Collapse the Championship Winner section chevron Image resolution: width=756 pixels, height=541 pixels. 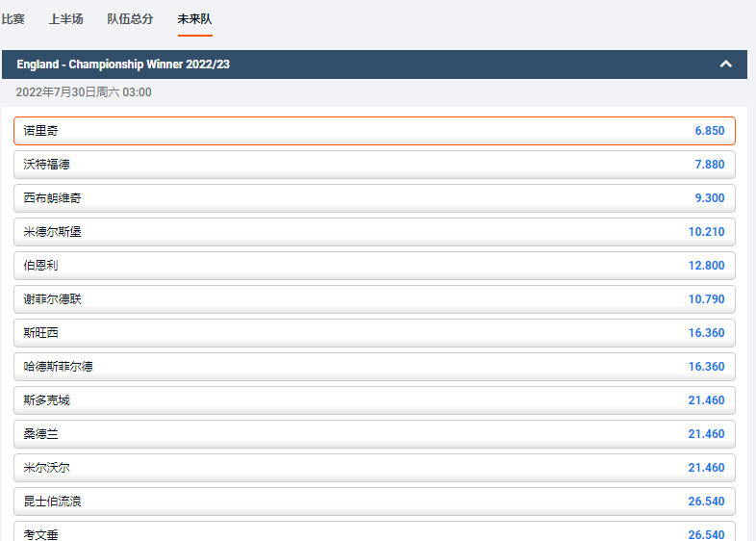[x=726, y=64]
